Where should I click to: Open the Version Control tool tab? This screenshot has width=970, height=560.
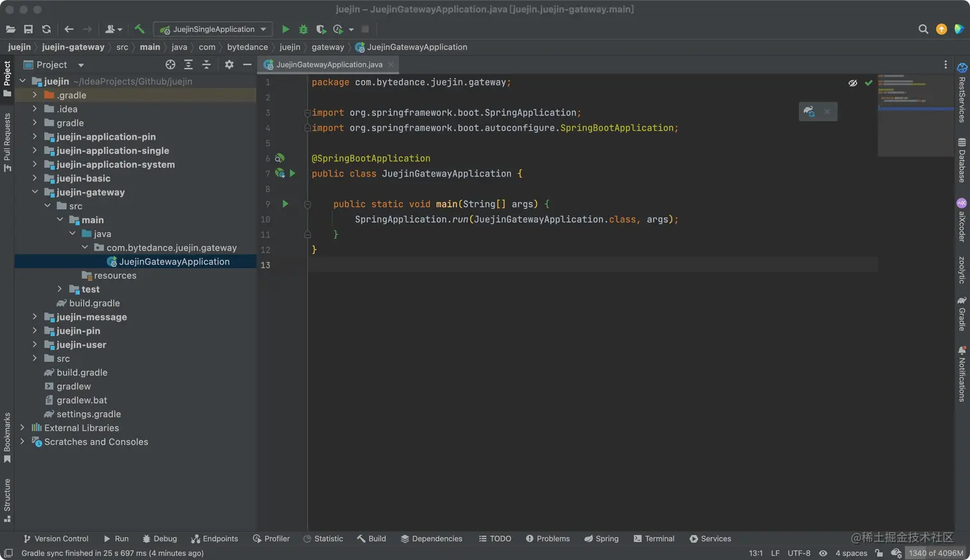pos(56,539)
